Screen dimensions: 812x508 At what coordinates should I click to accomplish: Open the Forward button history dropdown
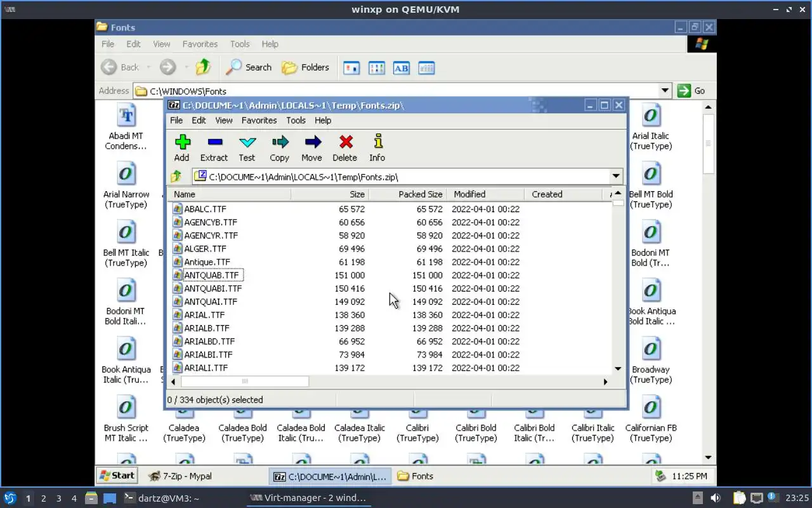[187, 67]
